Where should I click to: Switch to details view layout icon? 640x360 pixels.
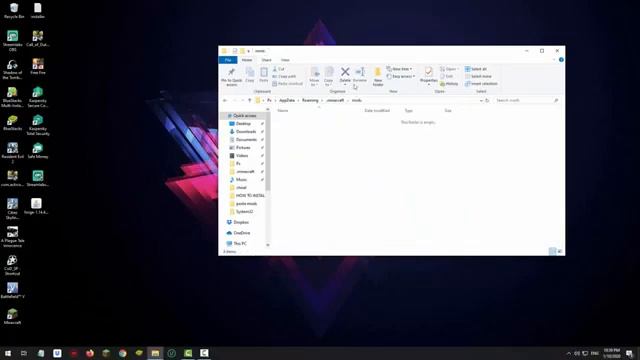tap(552, 251)
